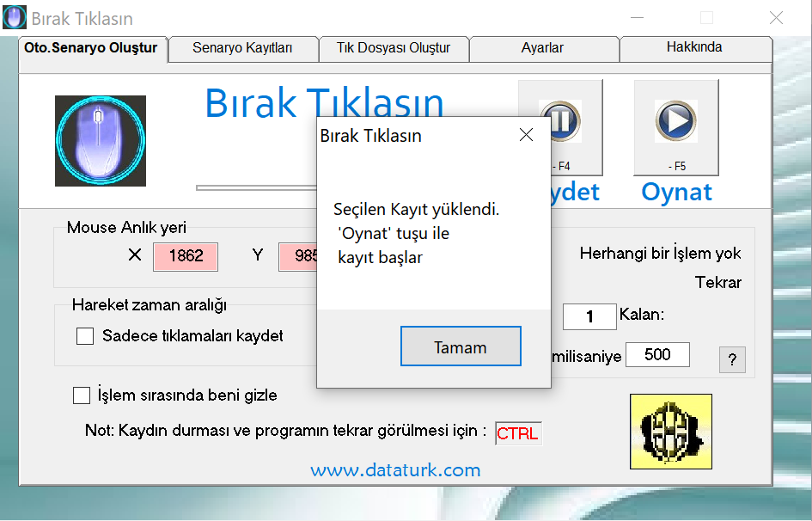The height and width of the screenshot is (521, 812).
Task: Click the question mark help button
Action: (x=732, y=359)
